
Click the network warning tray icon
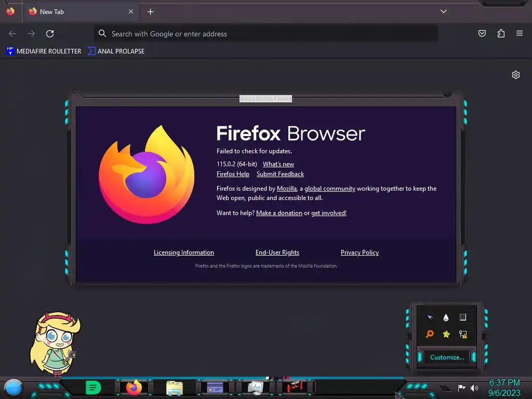point(463,334)
